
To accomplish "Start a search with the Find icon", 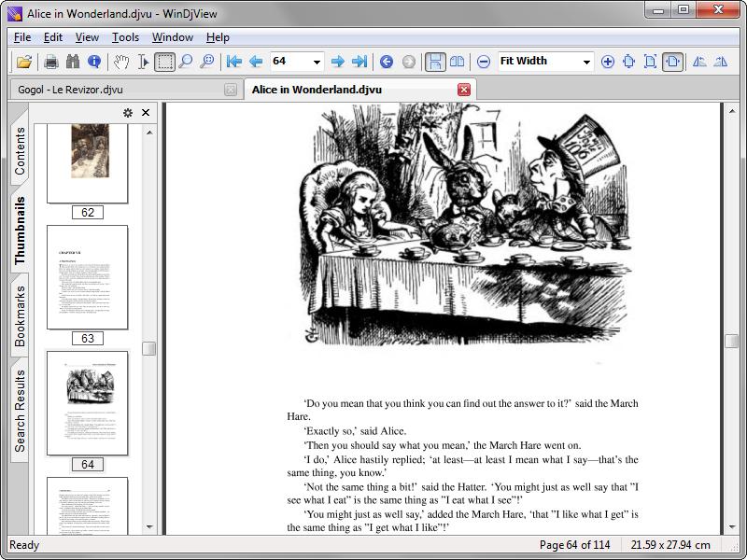I will point(72,61).
